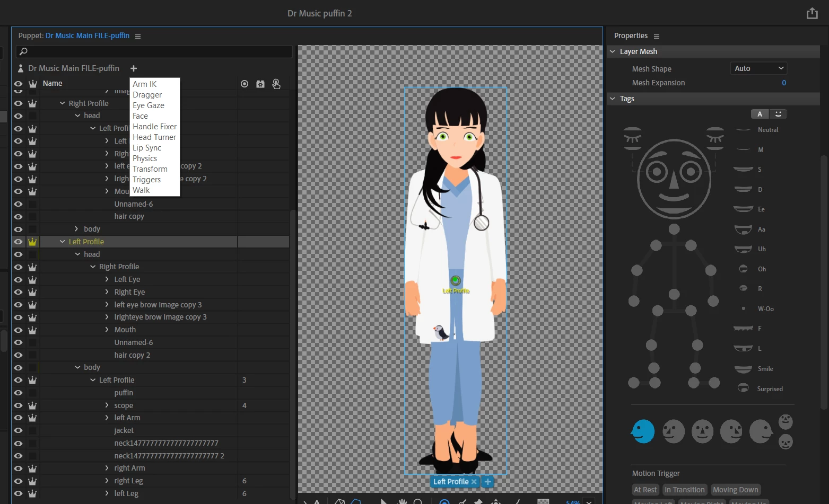The width and height of the screenshot is (829, 504).
Task: Select the right profile head view icon
Action: pos(761,431)
